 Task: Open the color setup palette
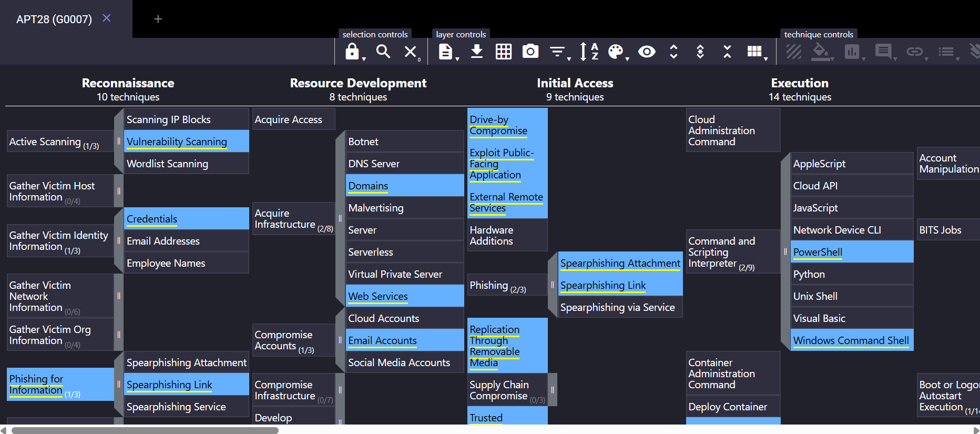616,52
